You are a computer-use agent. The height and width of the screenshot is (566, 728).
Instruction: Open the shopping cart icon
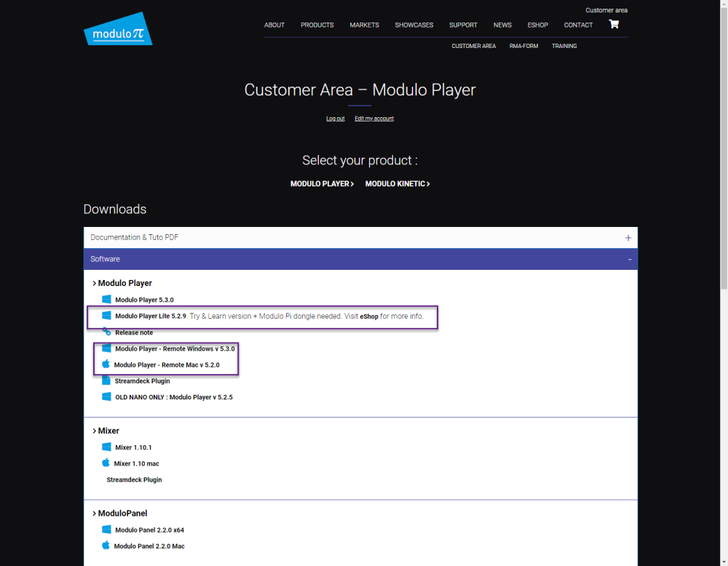(x=614, y=24)
